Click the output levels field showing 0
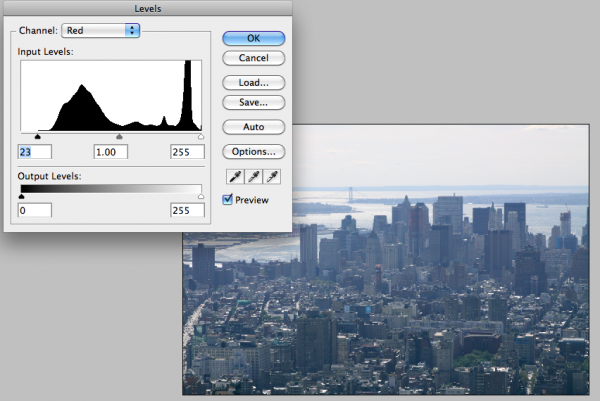Image resolution: width=600 pixels, height=401 pixels. 35,212
